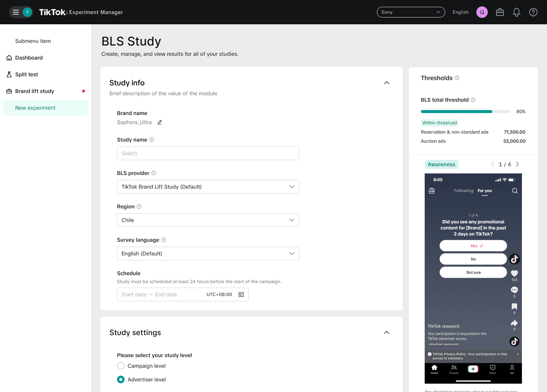Open Submenu item in sidebar
The height and width of the screenshot is (392, 547).
click(x=33, y=41)
